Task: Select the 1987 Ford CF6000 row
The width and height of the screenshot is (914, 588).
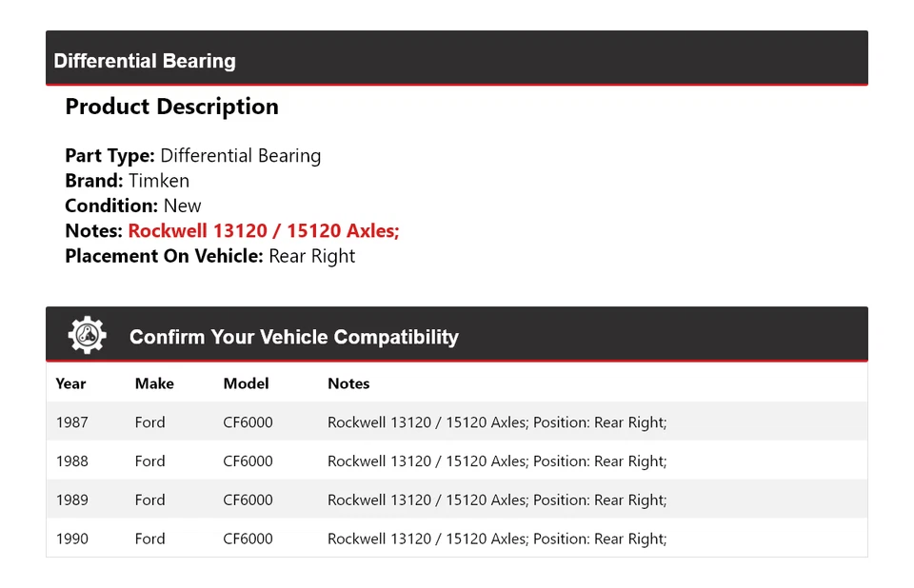Action: [x=457, y=421]
